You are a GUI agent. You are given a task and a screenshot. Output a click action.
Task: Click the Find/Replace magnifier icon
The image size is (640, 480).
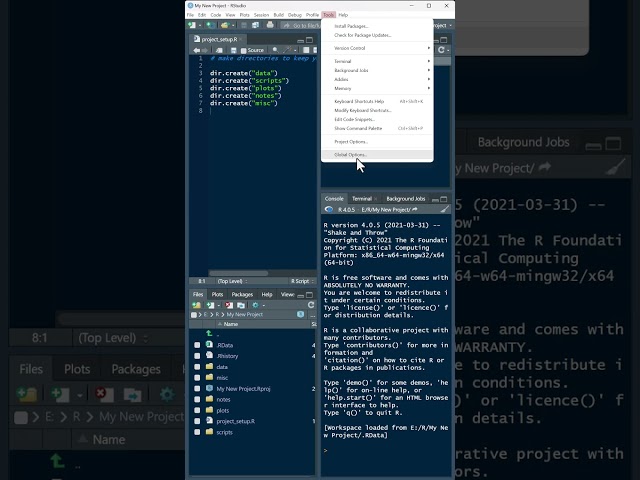(x=276, y=50)
